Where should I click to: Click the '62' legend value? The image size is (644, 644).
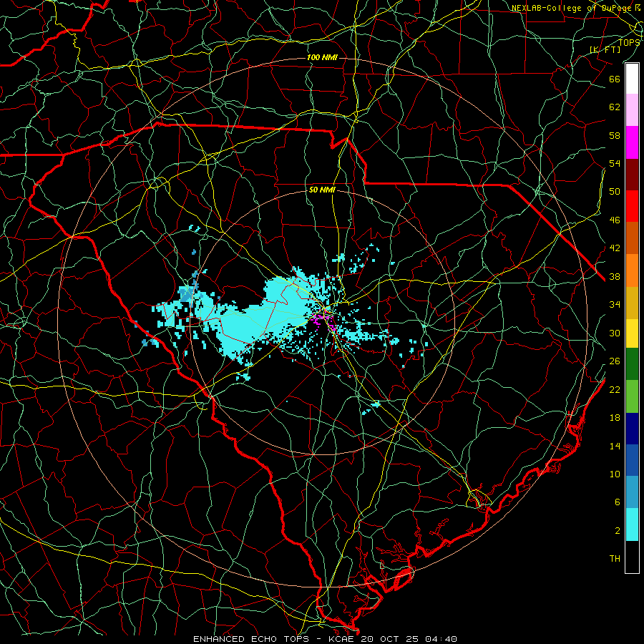point(615,107)
